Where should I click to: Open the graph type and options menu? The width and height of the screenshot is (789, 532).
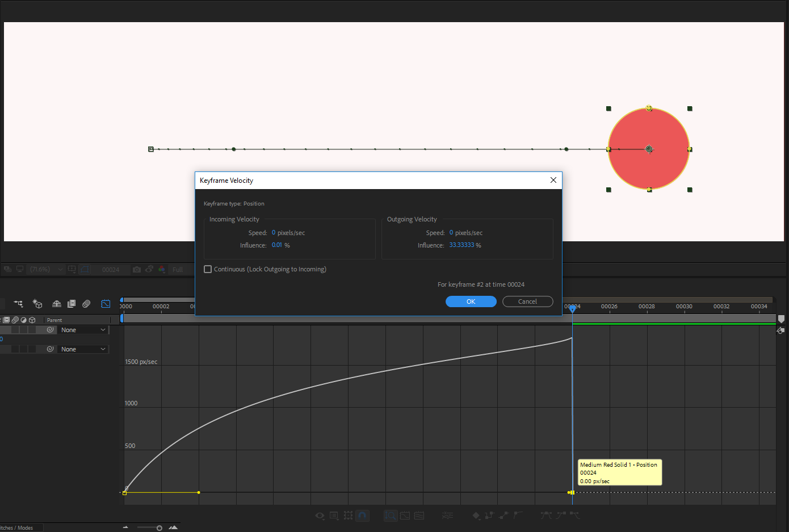(334, 516)
